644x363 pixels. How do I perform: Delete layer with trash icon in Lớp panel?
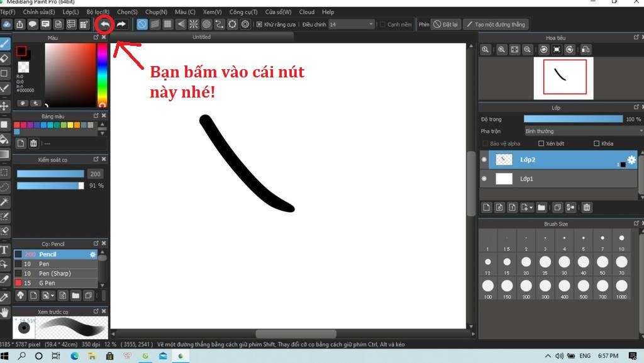pyautogui.click(x=587, y=208)
